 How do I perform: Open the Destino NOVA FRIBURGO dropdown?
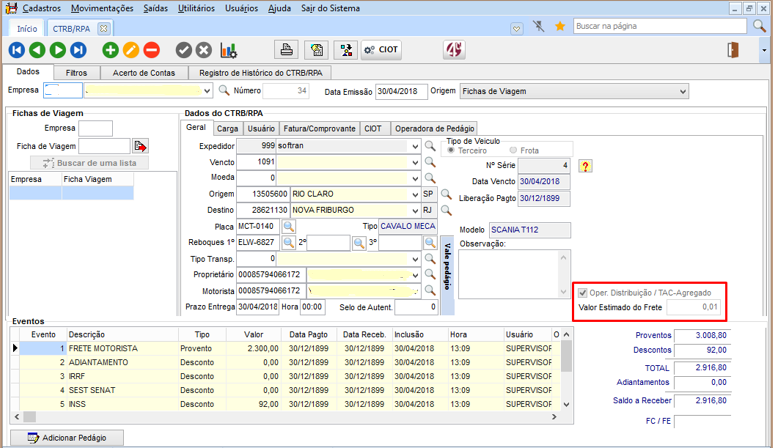coord(415,211)
